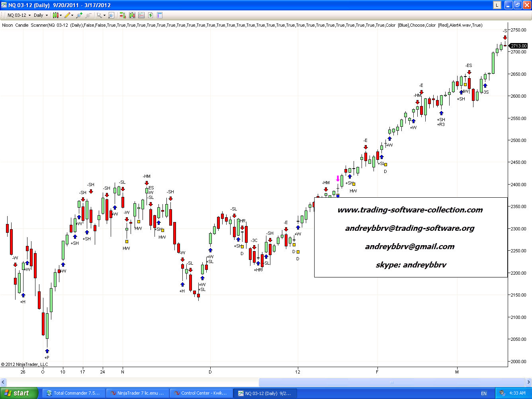The image size is (532, 399).
Task: Open the chart properties icon
Action: pyautogui.click(x=160, y=15)
